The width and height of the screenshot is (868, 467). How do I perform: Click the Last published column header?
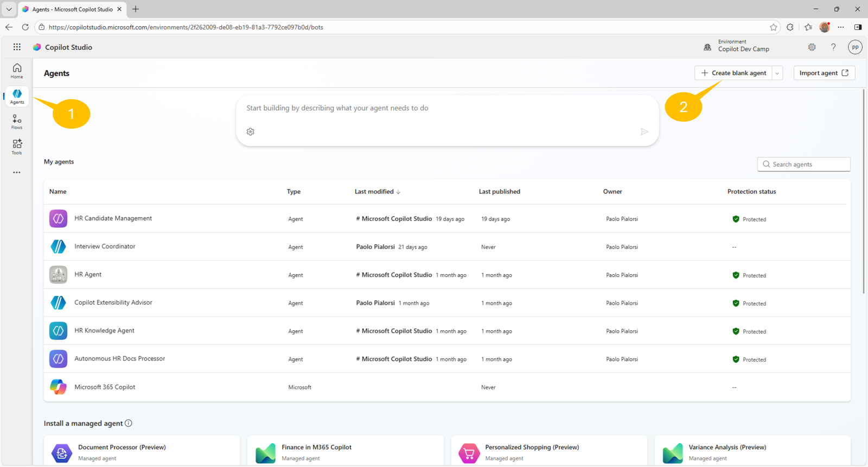(499, 192)
